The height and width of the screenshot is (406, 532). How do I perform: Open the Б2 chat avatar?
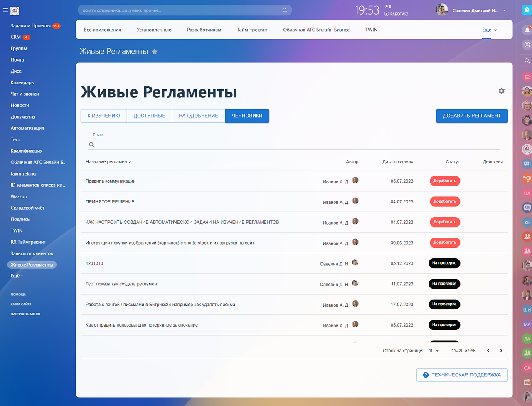[x=527, y=77]
